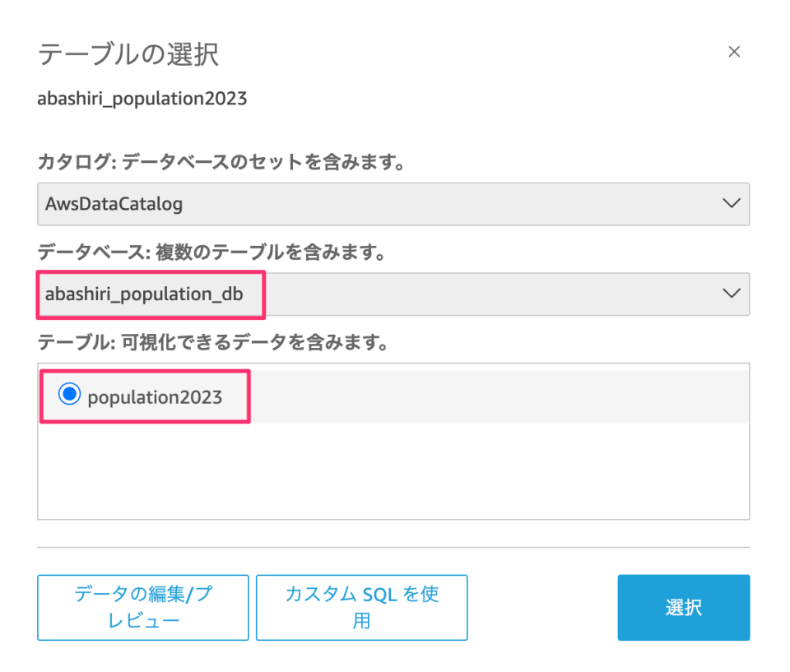Open the AwsDataCatalog catalog dropdown
Screen dimensions: 790x672
point(393,203)
